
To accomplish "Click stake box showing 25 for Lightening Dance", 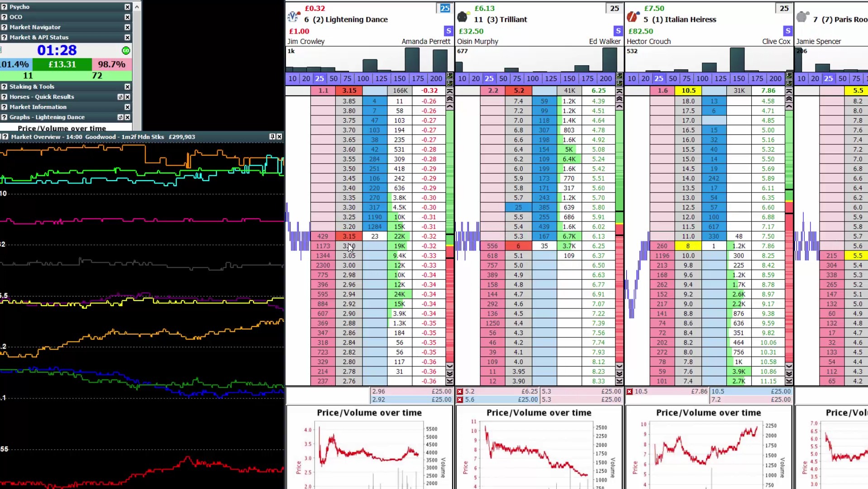I will 445,9.
